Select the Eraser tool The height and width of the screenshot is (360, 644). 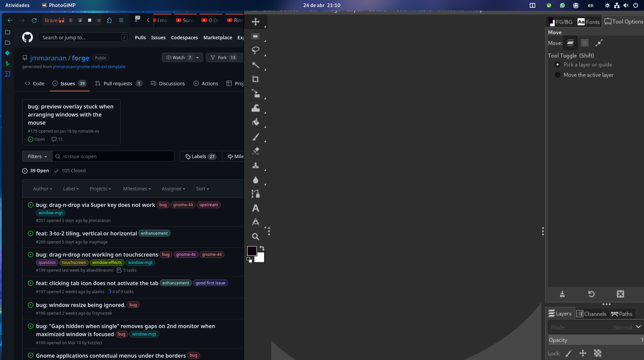click(x=256, y=151)
